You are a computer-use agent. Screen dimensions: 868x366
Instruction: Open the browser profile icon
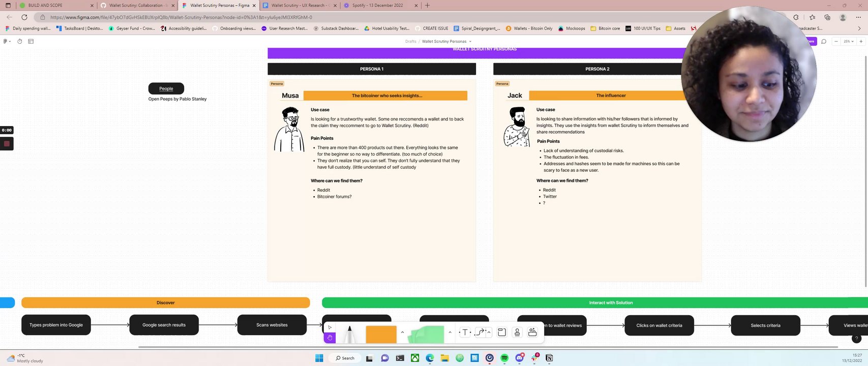coord(843,17)
